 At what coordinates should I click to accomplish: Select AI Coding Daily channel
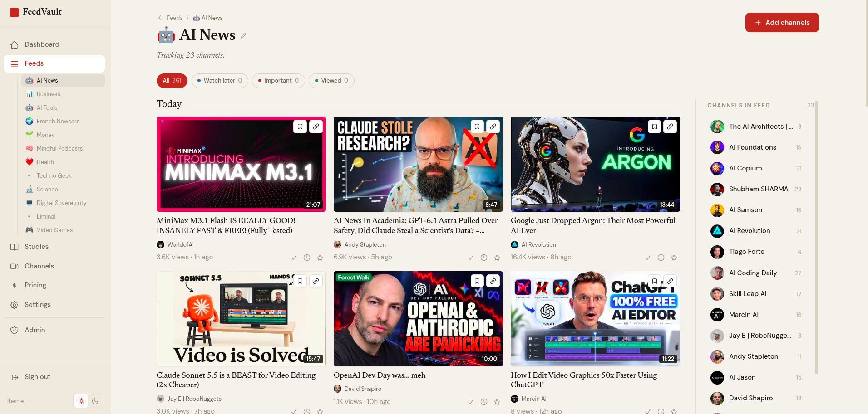(x=756, y=273)
